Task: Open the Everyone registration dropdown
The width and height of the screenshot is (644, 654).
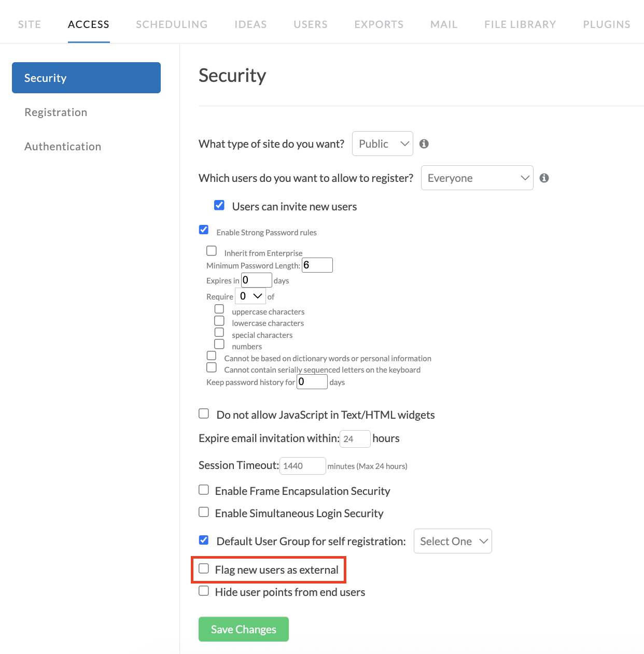Action: (477, 178)
